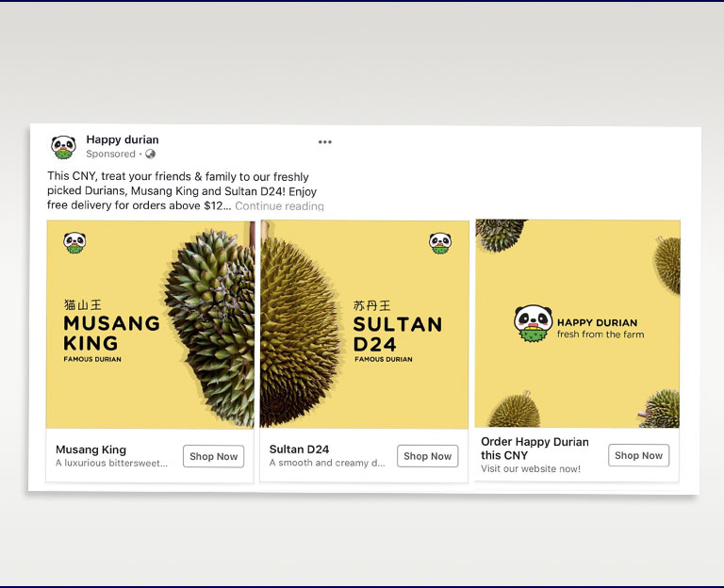Viewport: 724px width, 588px height.
Task: Select the Musang King durian carousel image
Action: pyautogui.click(x=150, y=325)
